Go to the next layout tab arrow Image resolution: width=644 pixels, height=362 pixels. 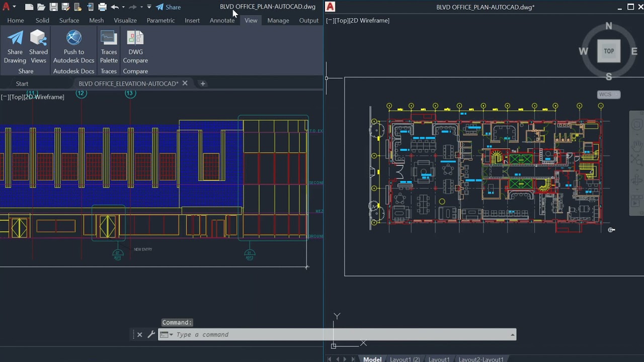click(x=345, y=359)
